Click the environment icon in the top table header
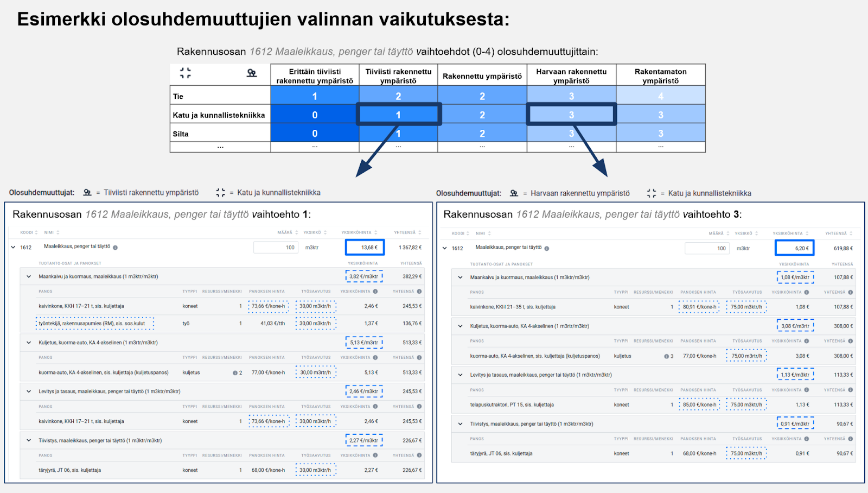Screen dimensions: 868x493 pos(251,73)
